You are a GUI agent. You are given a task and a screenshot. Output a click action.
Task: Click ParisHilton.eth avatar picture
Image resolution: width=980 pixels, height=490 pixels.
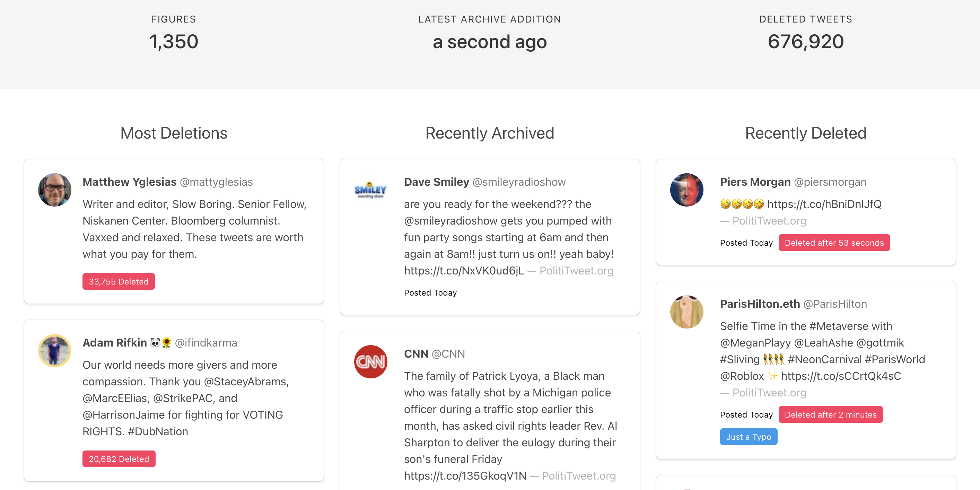[687, 312]
